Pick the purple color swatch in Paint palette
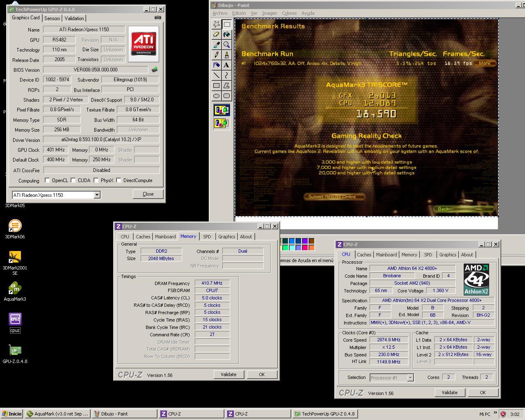The image size is (525, 420). click(305, 241)
